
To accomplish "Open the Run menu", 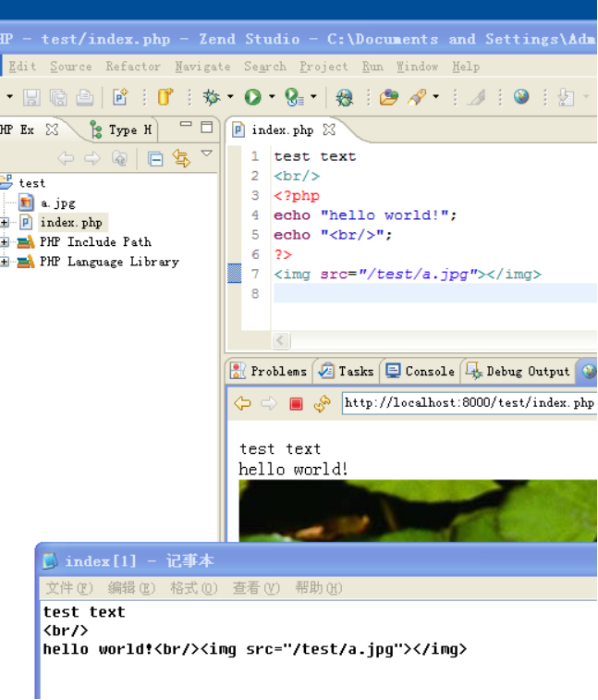I will [372, 67].
